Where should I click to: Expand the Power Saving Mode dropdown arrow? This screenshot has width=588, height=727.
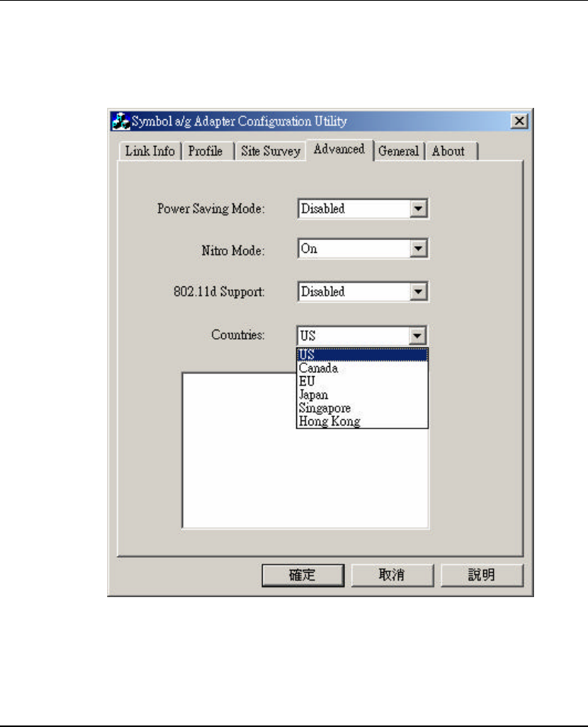(418, 209)
